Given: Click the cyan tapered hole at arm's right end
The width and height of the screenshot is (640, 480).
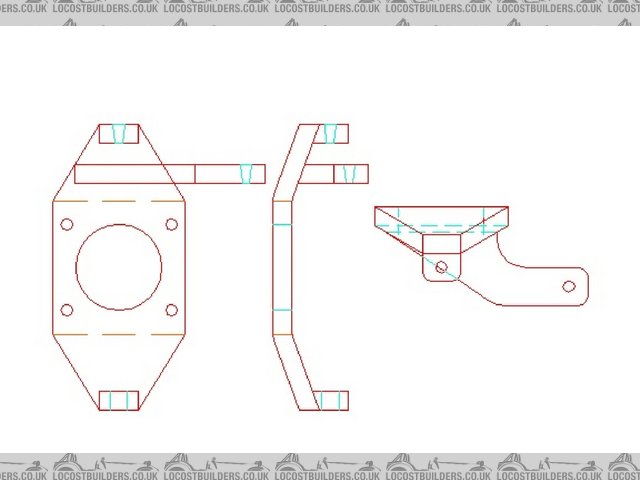Looking at the screenshot, I should tap(247, 174).
